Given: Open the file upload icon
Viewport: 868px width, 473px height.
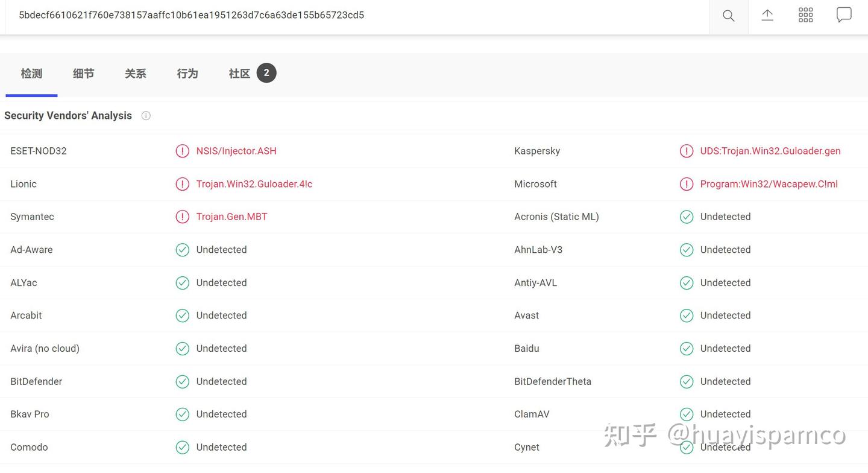Looking at the screenshot, I should coord(767,16).
